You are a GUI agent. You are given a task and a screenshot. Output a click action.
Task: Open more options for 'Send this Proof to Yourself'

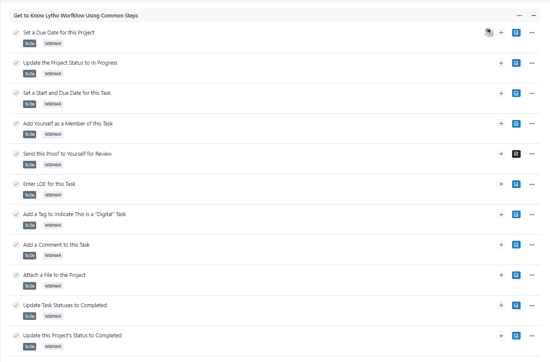pos(532,154)
